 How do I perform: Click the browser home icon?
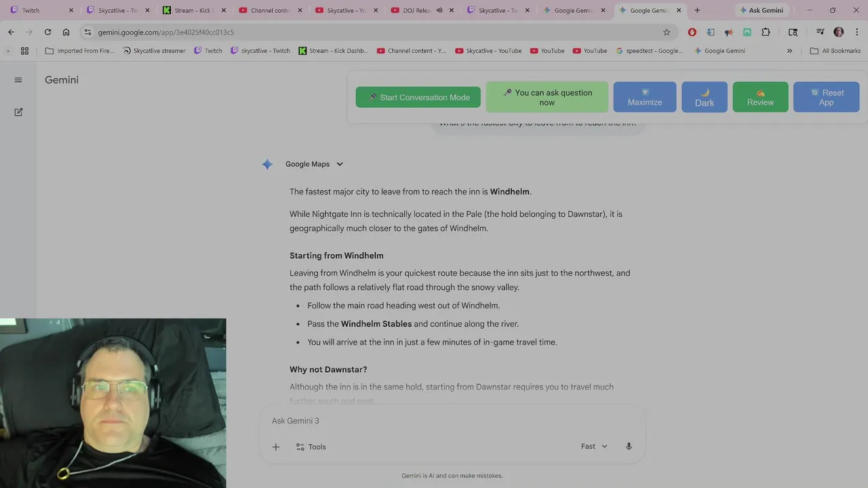point(66,32)
